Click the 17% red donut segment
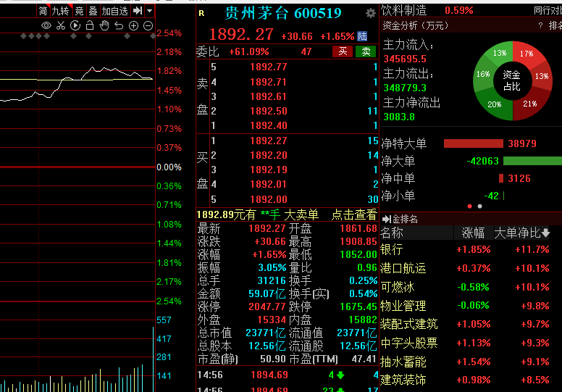Screen dimensions: 562x392 pyautogui.click(x=527, y=54)
